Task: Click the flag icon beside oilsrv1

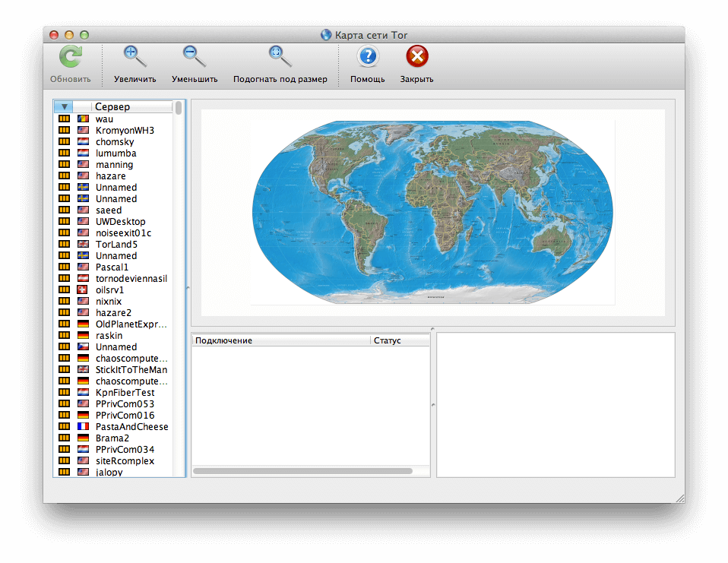Action: tap(82, 289)
